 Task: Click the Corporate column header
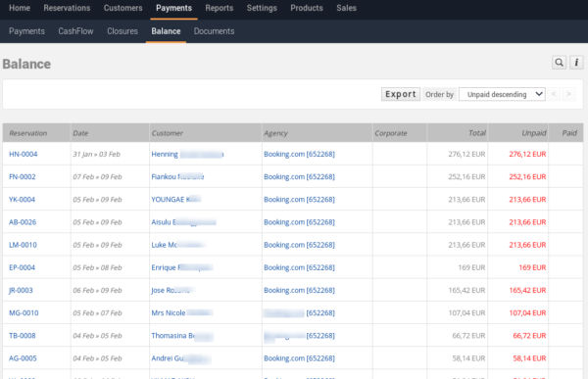pos(391,133)
